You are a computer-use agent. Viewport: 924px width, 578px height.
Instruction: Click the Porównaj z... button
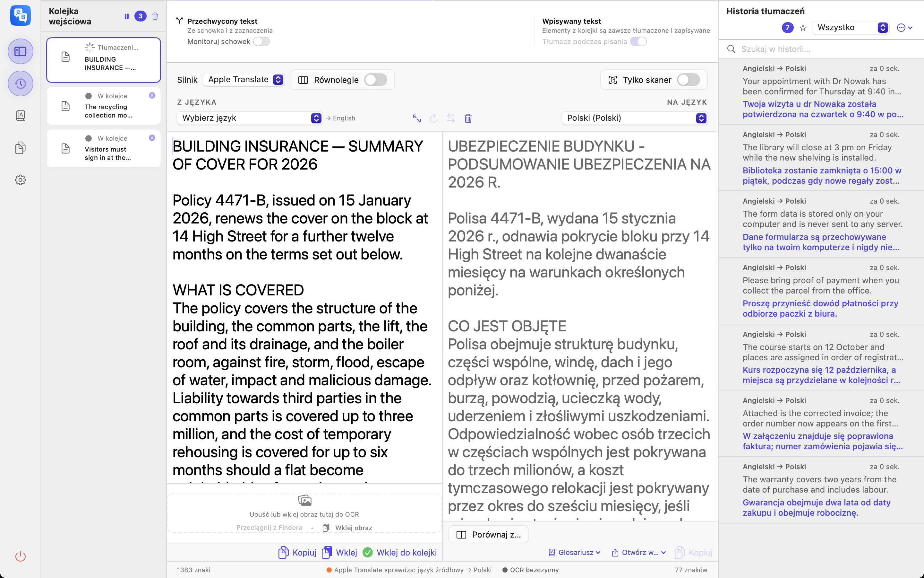(x=488, y=534)
